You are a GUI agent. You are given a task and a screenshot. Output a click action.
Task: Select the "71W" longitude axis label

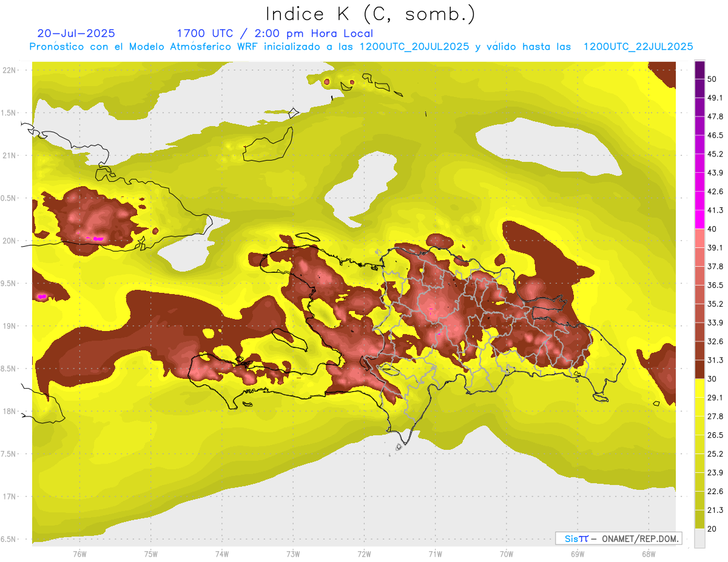[x=435, y=554]
